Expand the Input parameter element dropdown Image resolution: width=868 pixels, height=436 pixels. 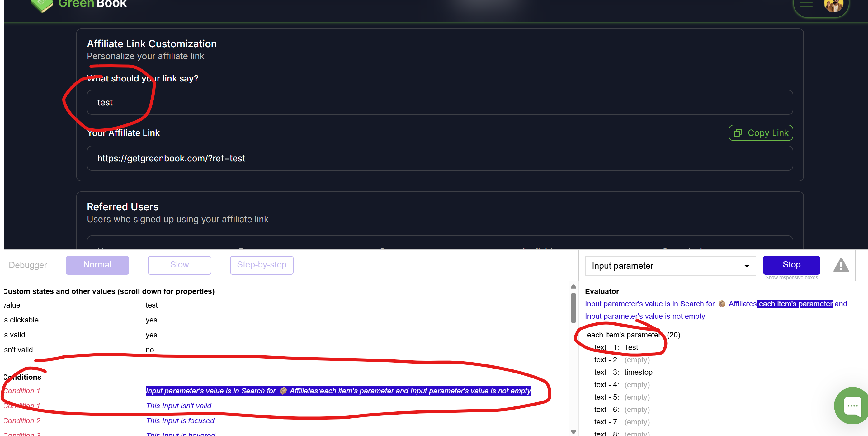point(670,266)
